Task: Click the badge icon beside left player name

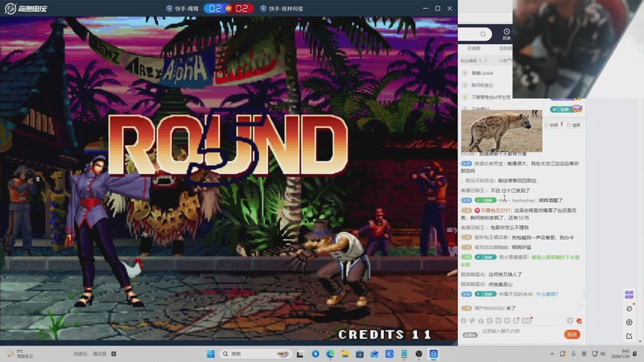Action: pyautogui.click(x=169, y=8)
